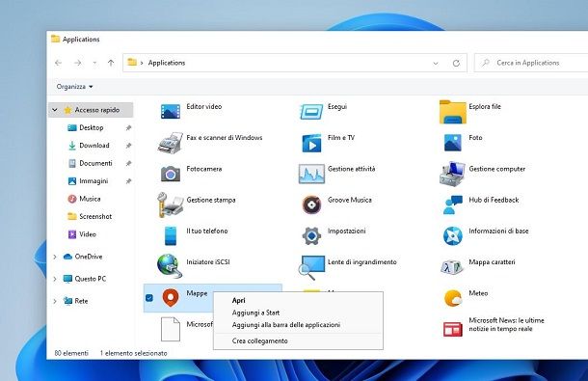
Task: Click the pin icon next to Download
Action: tap(128, 146)
